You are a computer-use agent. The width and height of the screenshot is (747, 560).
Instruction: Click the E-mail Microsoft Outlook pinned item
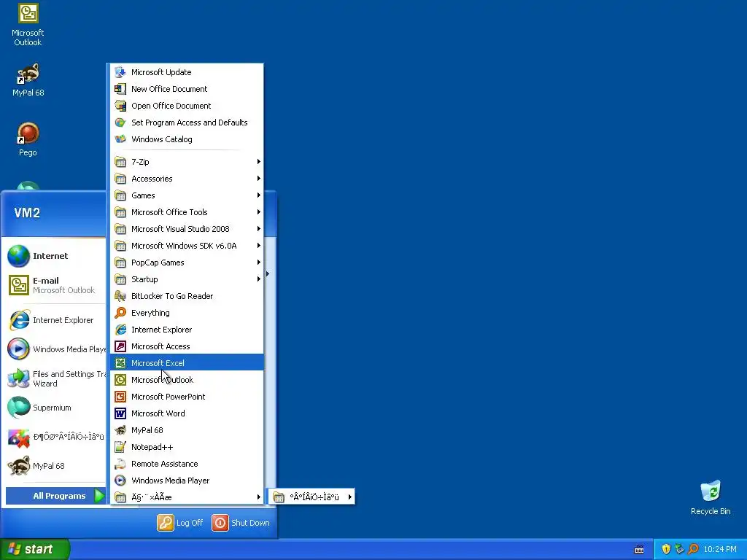pyautogui.click(x=55, y=285)
